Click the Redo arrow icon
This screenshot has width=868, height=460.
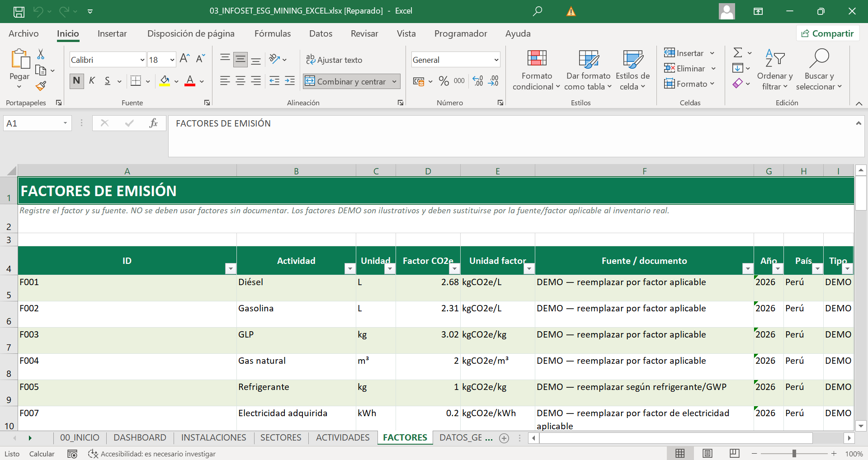[64, 11]
